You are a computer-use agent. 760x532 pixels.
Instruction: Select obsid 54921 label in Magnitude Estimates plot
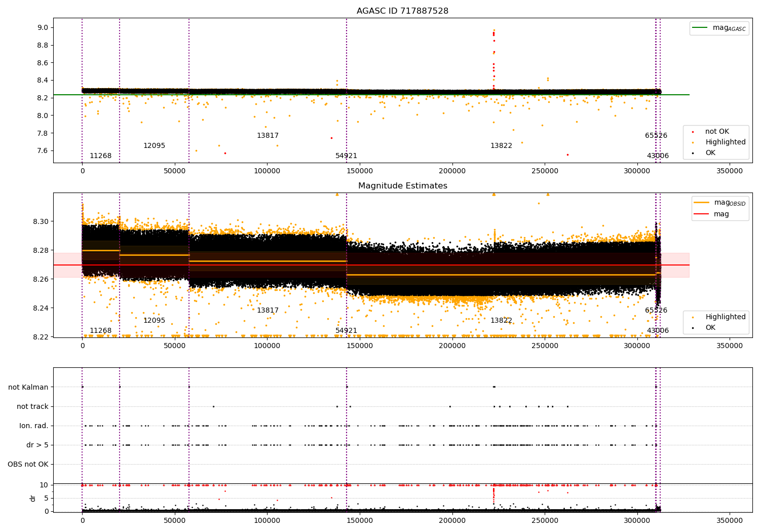pyautogui.click(x=346, y=330)
